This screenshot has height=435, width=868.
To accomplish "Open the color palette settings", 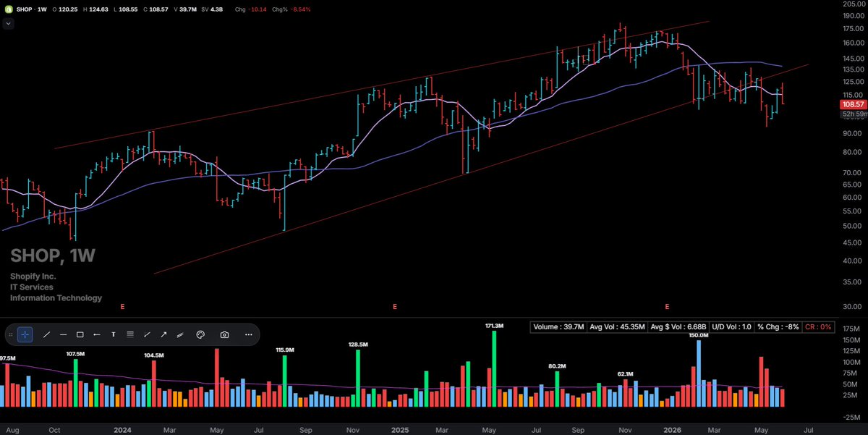I will pos(201,334).
